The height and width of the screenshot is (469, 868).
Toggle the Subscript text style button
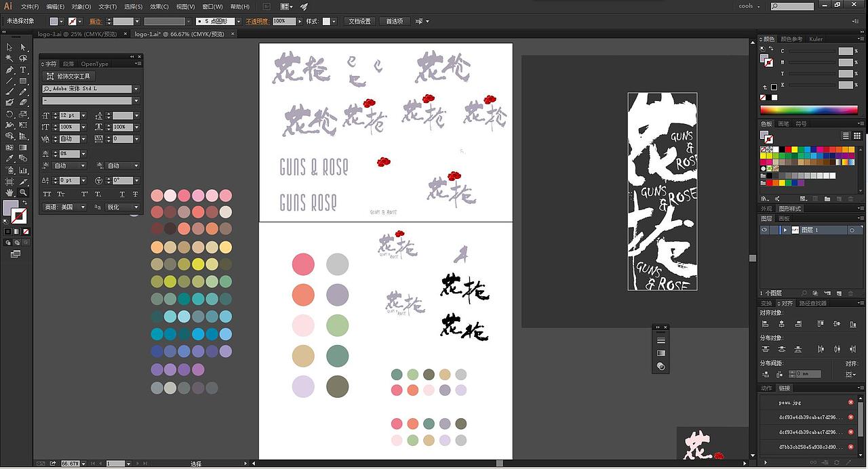98,195
